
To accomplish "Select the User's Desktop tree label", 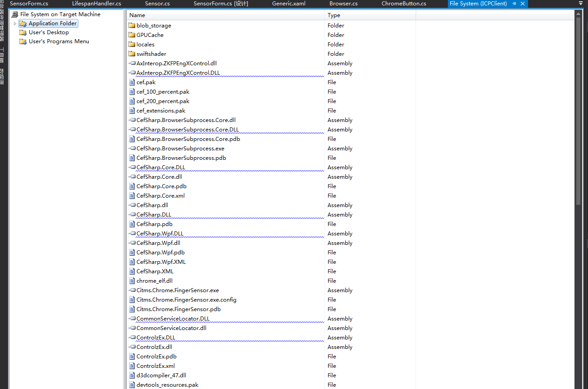I will pyautogui.click(x=49, y=32).
